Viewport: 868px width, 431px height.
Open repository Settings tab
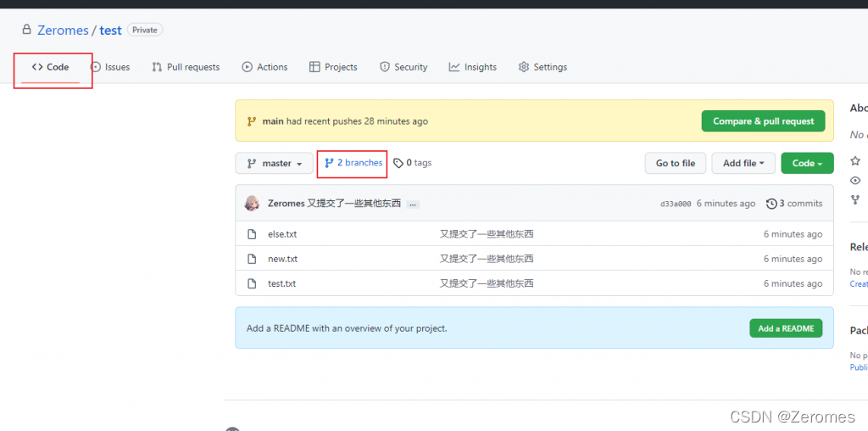point(542,67)
